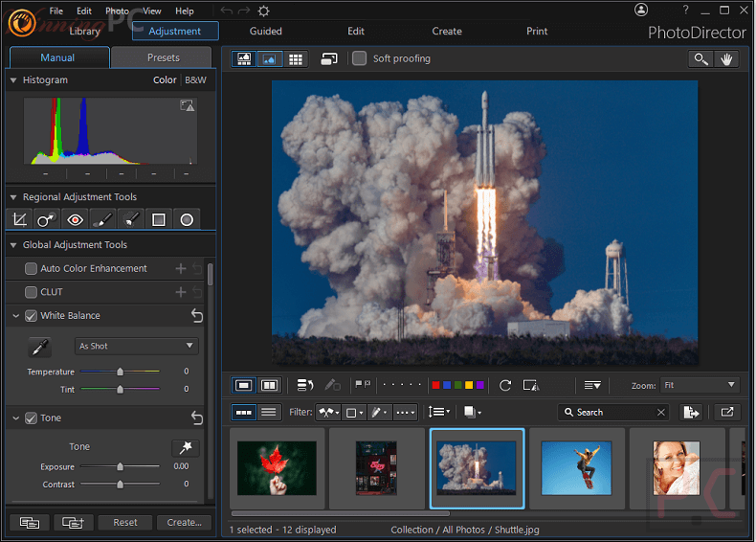This screenshot has width=756, height=542.
Task: Activate the hand pan tool
Action: pos(726,58)
